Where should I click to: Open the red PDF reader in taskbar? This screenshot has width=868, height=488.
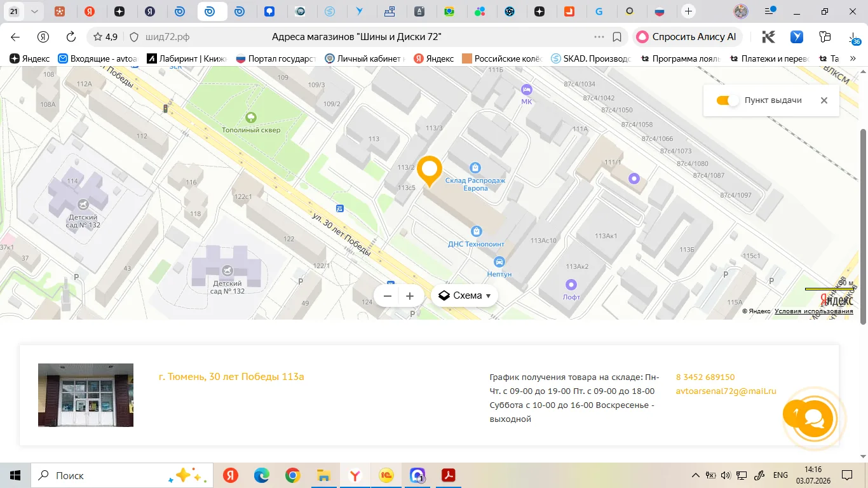point(449,475)
